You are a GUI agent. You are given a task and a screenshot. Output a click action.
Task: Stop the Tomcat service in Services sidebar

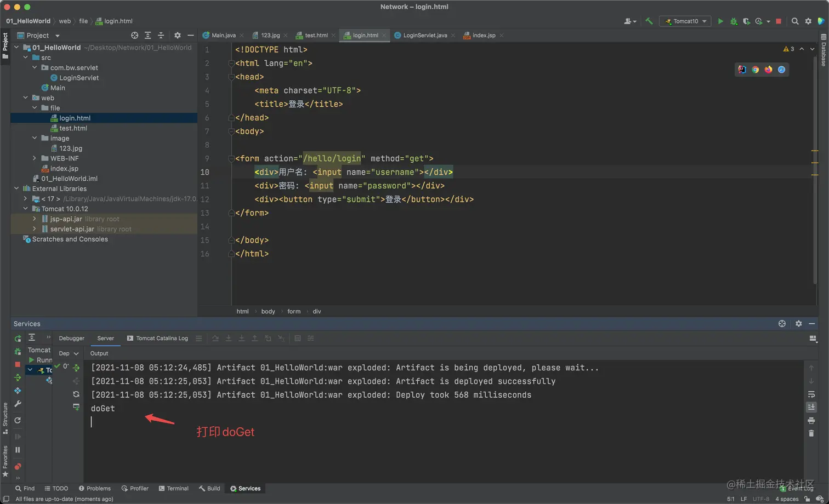pos(18,364)
